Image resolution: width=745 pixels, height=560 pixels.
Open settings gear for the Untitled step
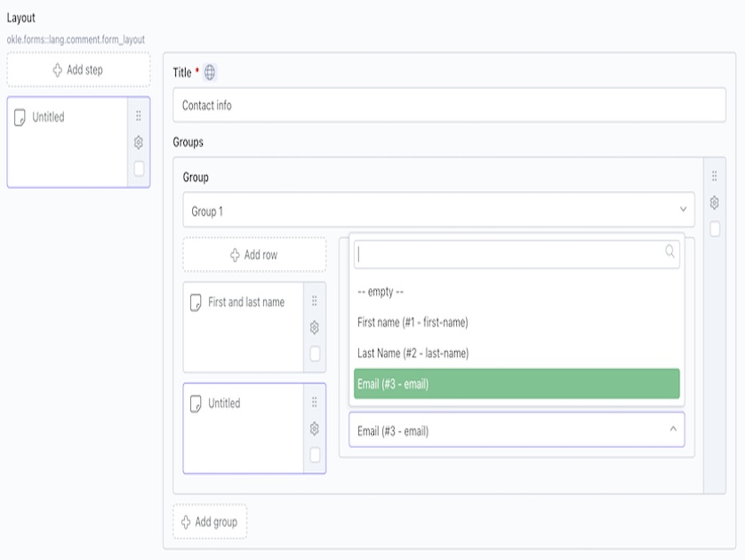[139, 142]
